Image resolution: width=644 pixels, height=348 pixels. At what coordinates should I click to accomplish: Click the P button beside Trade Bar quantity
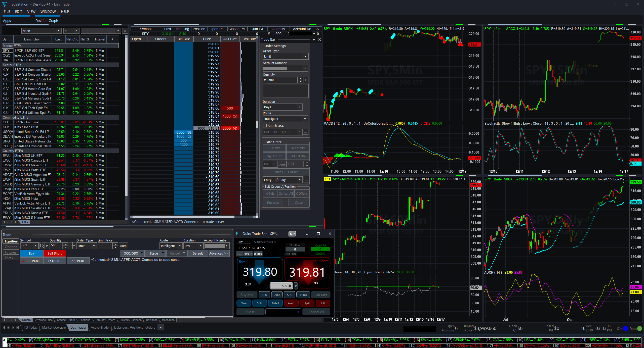pos(306,80)
